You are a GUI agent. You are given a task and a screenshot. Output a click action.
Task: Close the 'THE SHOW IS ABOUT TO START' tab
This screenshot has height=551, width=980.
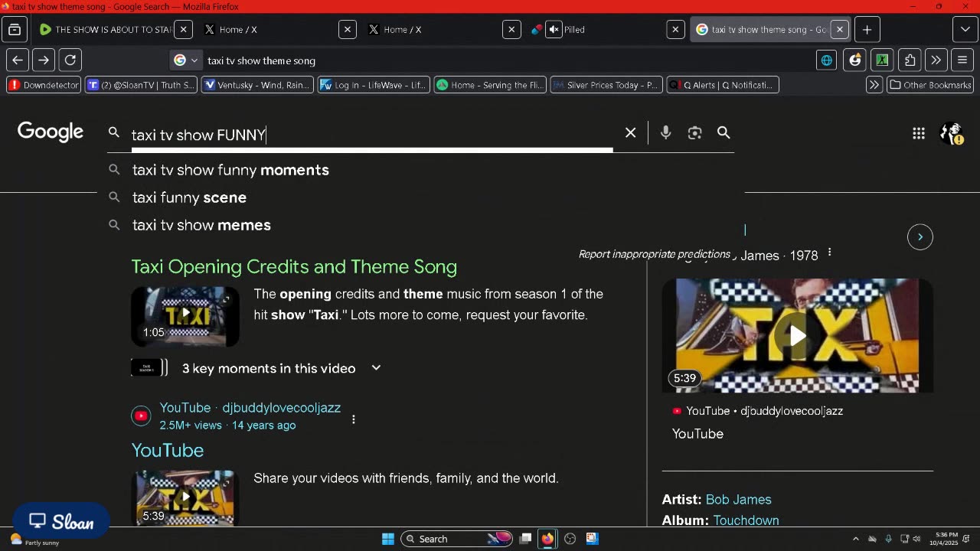click(x=183, y=30)
